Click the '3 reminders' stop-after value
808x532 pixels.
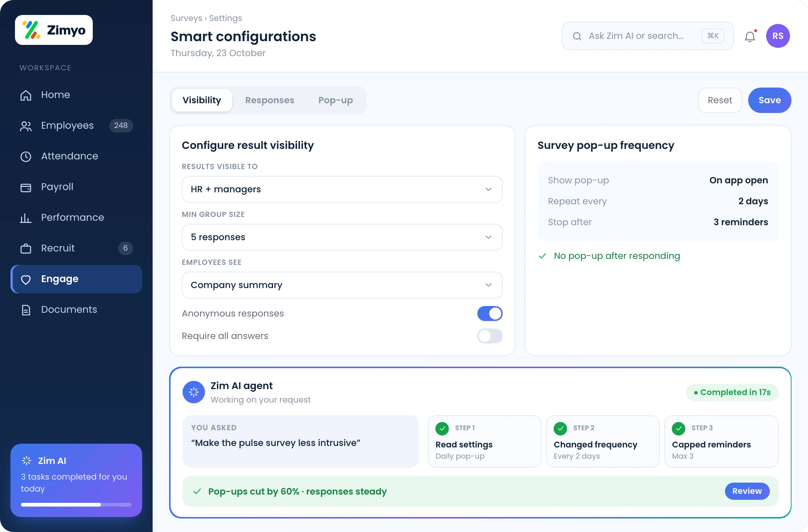[741, 222]
